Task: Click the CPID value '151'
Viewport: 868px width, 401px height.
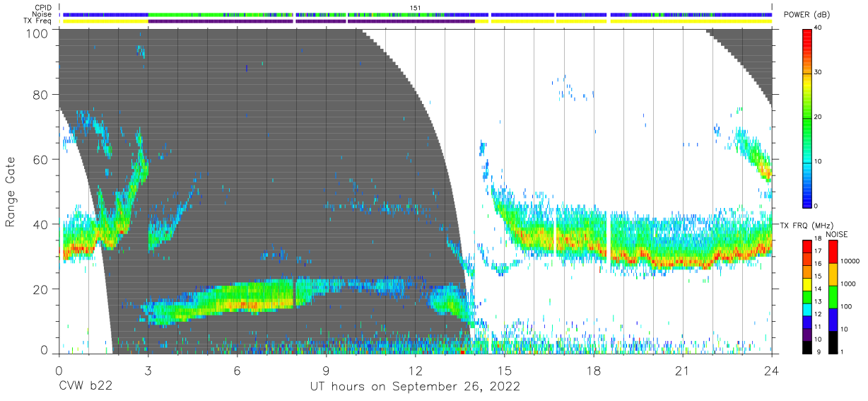Action: pyautogui.click(x=415, y=8)
